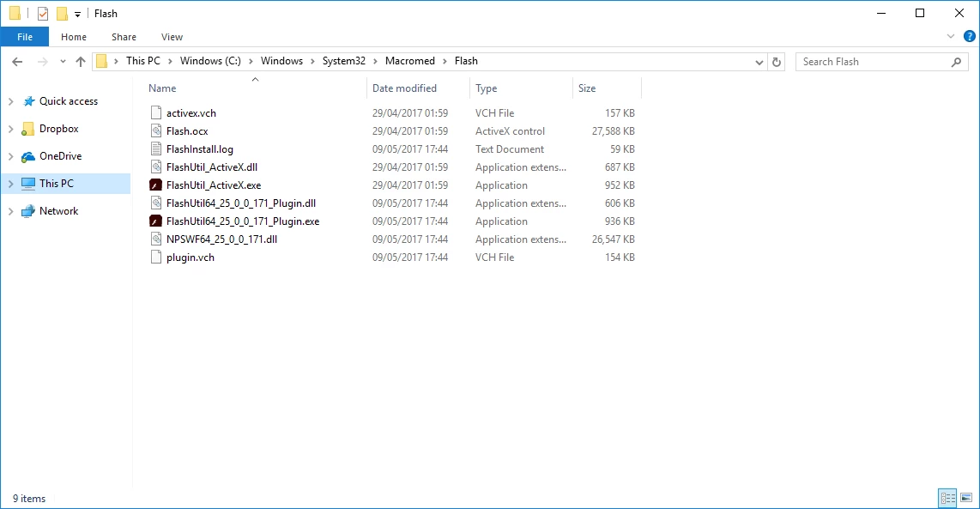Open the recent locations dropdown
The height and width of the screenshot is (509, 980).
63,61
